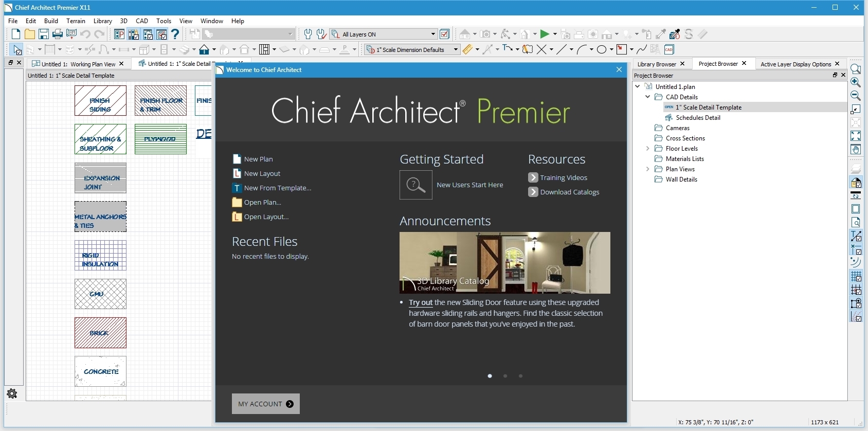This screenshot has height=431, width=868.
Task: Click the Redo arrow icon
Action: coord(99,34)
